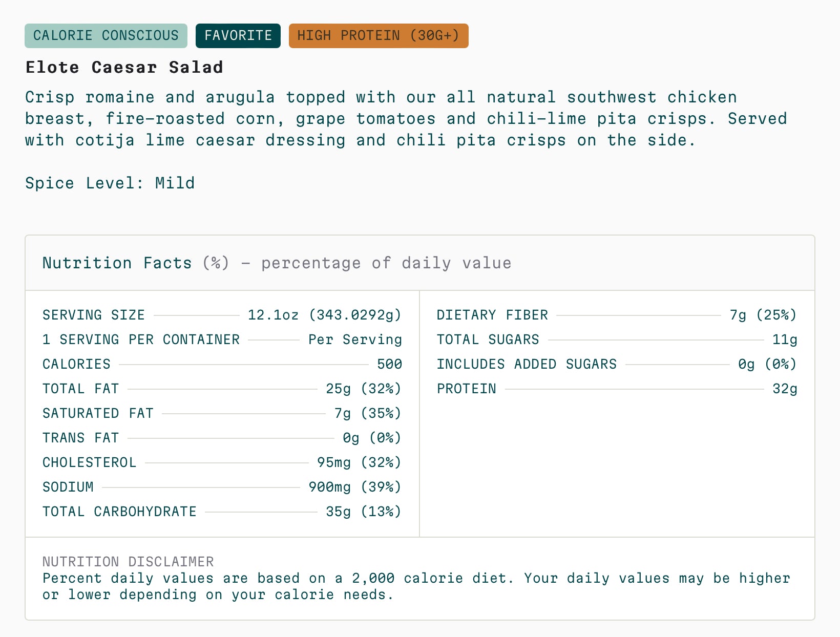Click the Spice Level: Mild text
The width and height of the screenshot is (840, 637).
tap(110, 183)
